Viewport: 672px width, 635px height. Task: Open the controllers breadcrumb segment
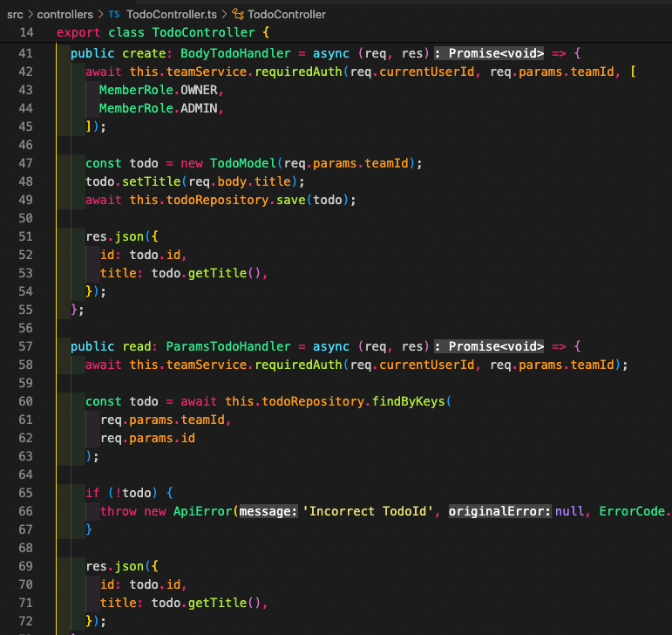point(65,15)
